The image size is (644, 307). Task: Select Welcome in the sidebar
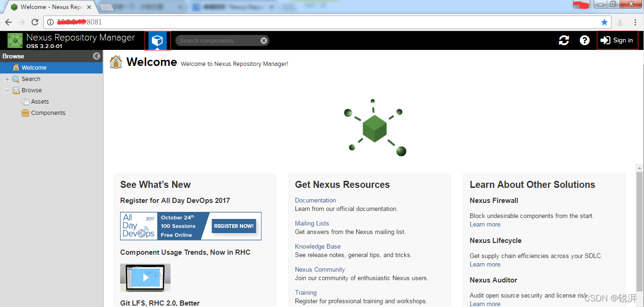tap(51, 67)
